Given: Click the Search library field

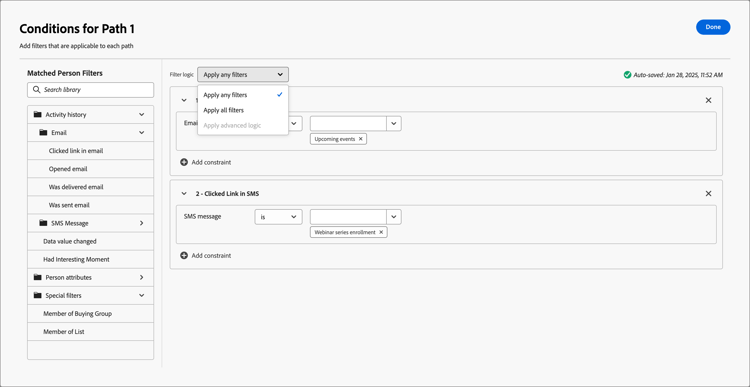Looking at the screenshot, I should pos(90,90).
